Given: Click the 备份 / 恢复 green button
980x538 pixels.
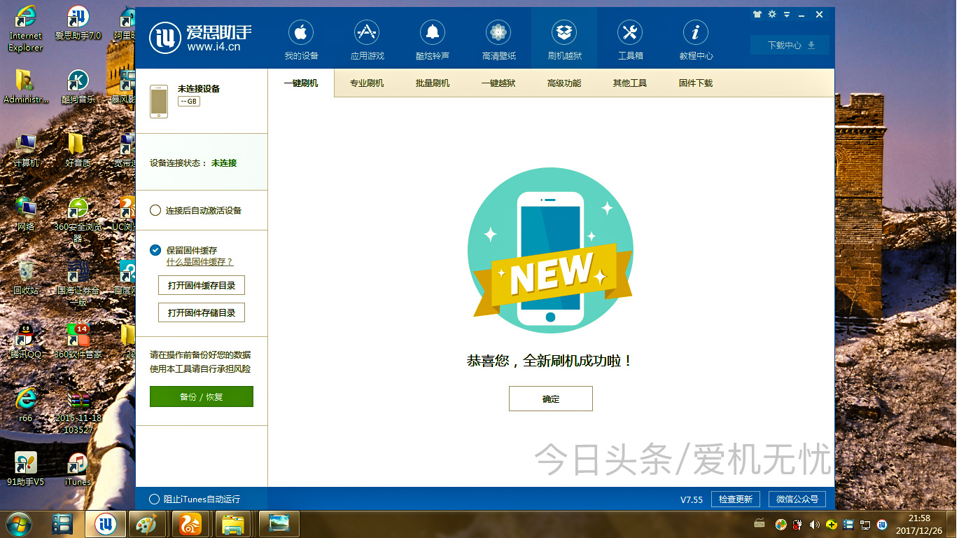Looking at the screenshot, I should (x=201, y=396).
